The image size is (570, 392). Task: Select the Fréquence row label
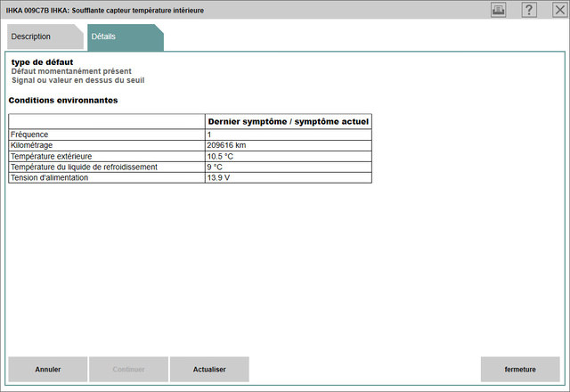[29, 135]
